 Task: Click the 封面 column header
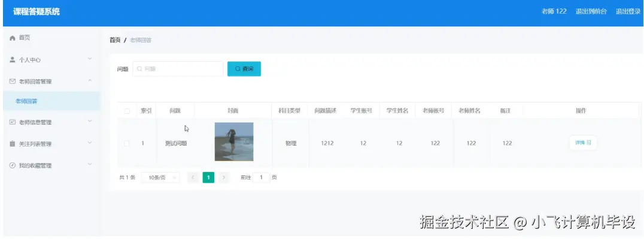[233, 111]
